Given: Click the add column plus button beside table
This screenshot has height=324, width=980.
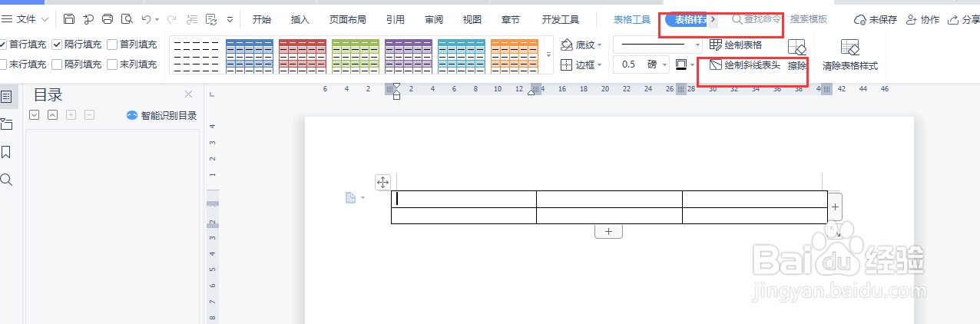Looking at the screenshot, I should 835,207.
